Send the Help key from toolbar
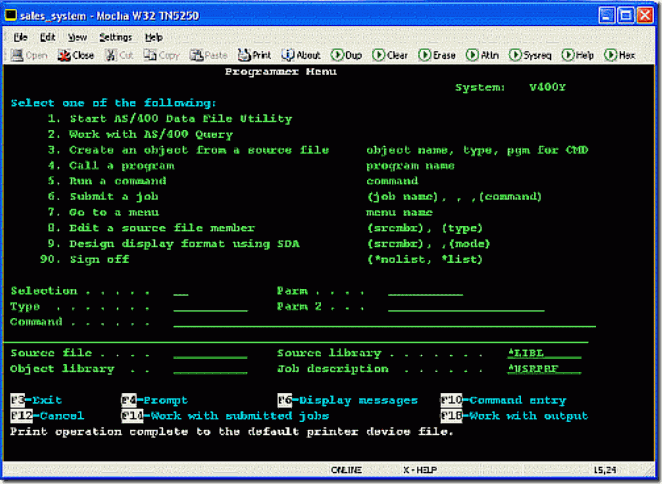The height and width of the screenshot is (484, 662). (578, 55)
